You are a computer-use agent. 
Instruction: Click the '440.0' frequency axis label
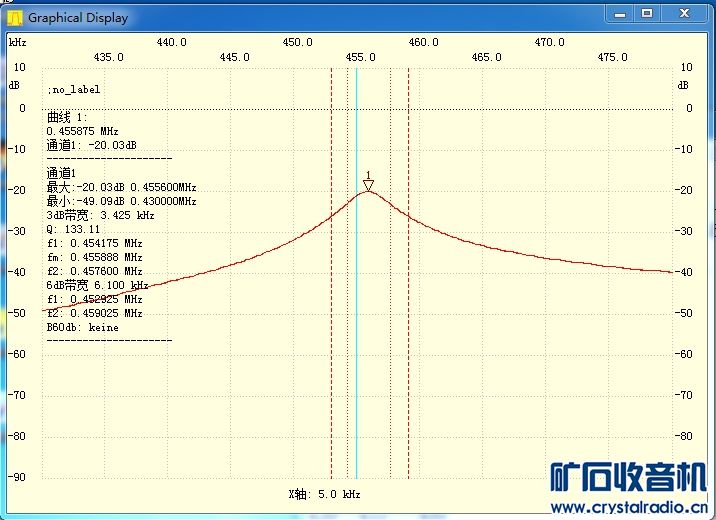click(x=171, y=42)
